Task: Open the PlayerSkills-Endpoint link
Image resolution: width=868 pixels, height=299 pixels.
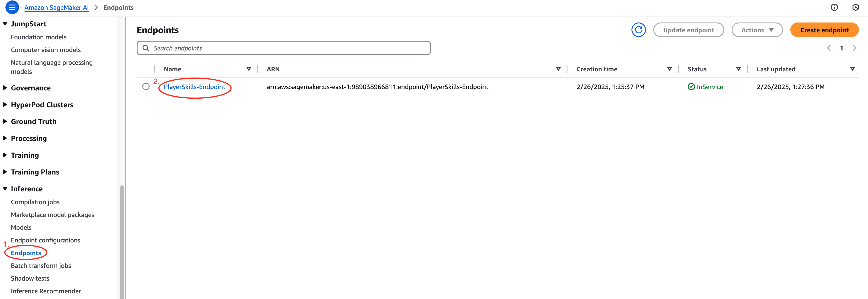Action: click(195, 87)
